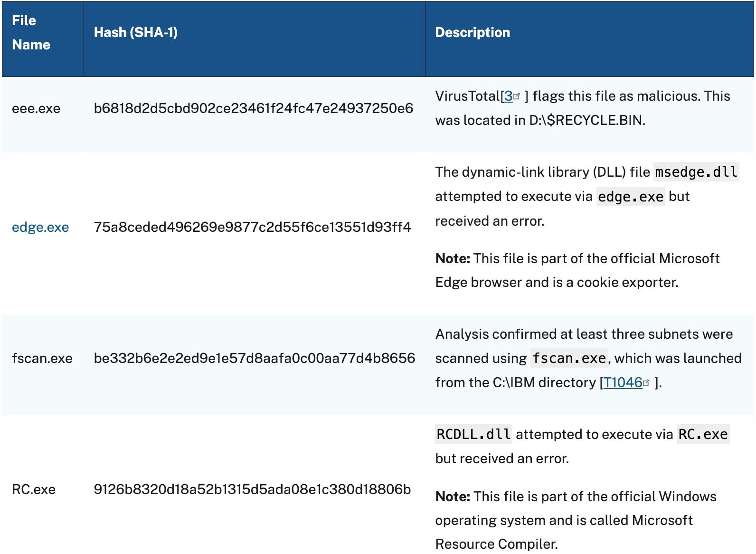Click the fscan.exe code text in description
This screenshot has height=554, width=756.
pyautogui.click(x=568, y=358)
